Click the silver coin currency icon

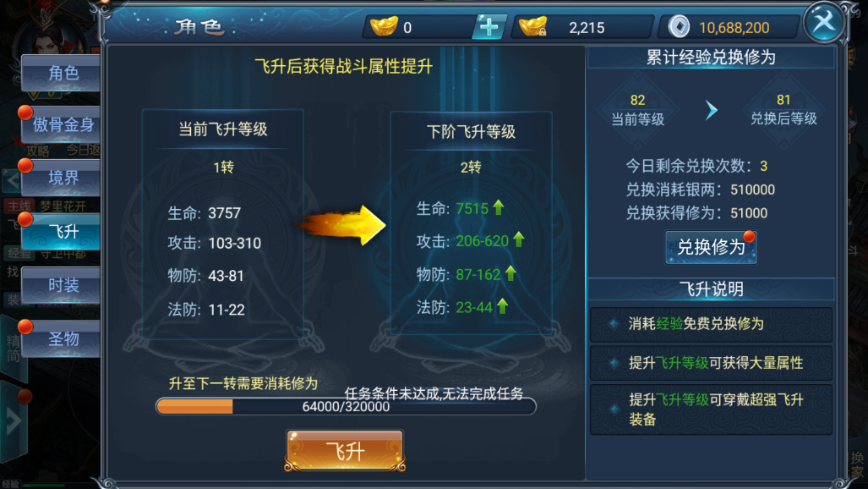coord(680,26)
